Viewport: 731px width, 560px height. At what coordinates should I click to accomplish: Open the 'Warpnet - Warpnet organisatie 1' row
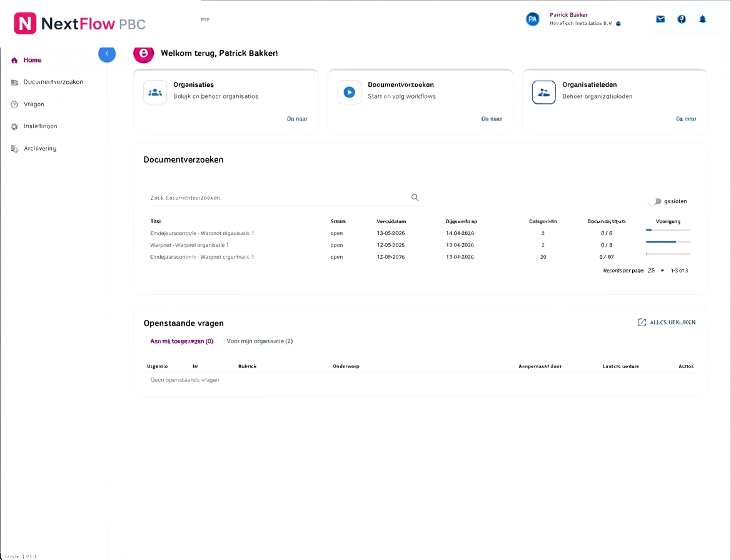pos(420,245)
